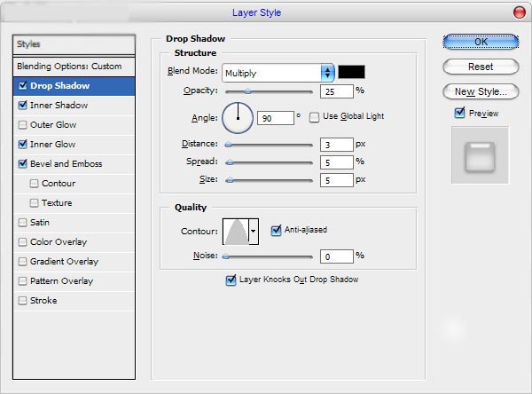This screenshot has height=394, width=532.
Task: Click the angle dial wheel
Action: [x=237, y=116]
